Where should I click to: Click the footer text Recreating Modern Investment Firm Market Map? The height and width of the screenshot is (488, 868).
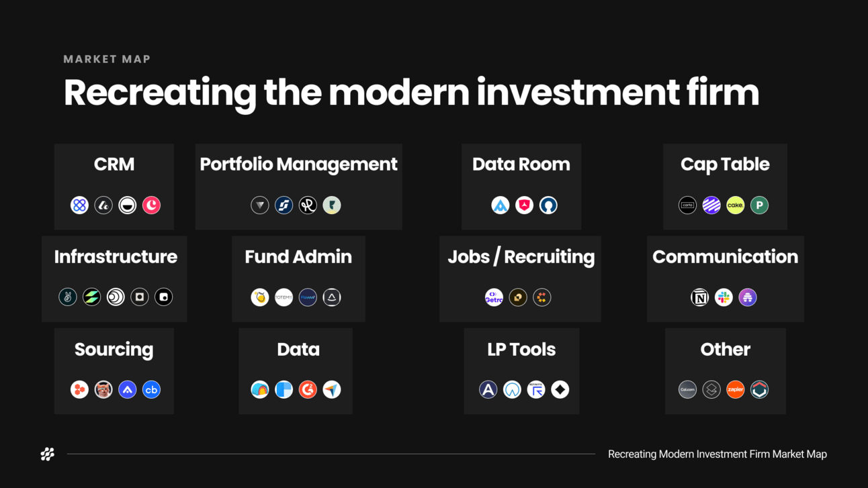718,454
